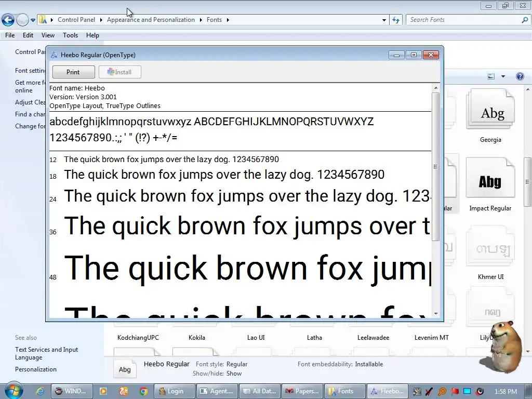Click the Back navigation arrow in Fonts window
This screenshot has width=532, height=399.
point(8,20)
